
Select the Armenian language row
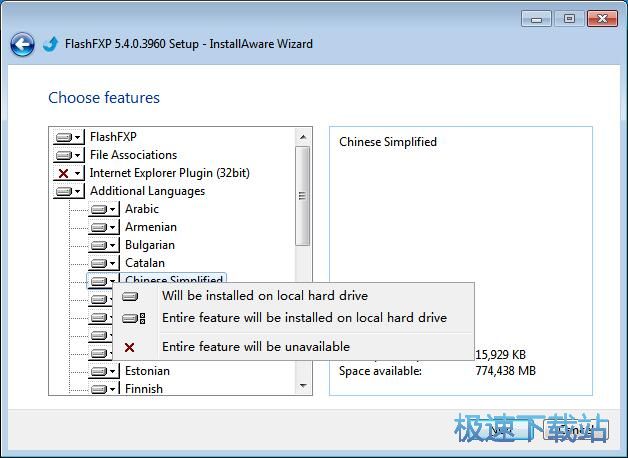tap(151, 227)
